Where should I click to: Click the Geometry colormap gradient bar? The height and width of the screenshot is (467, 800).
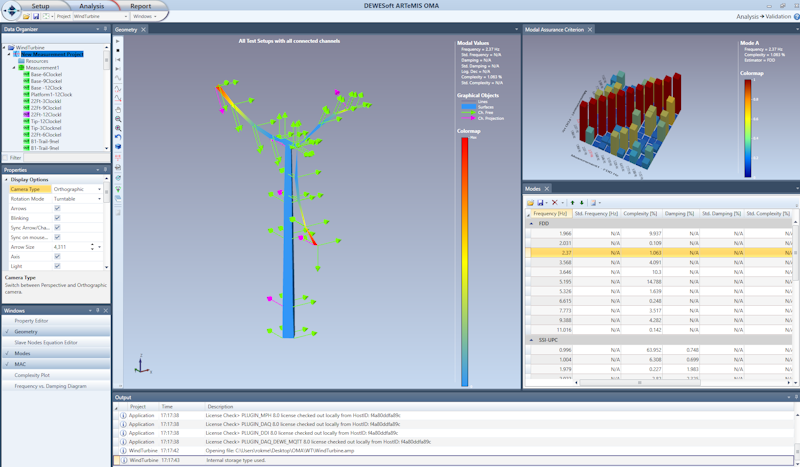point(465,262)
